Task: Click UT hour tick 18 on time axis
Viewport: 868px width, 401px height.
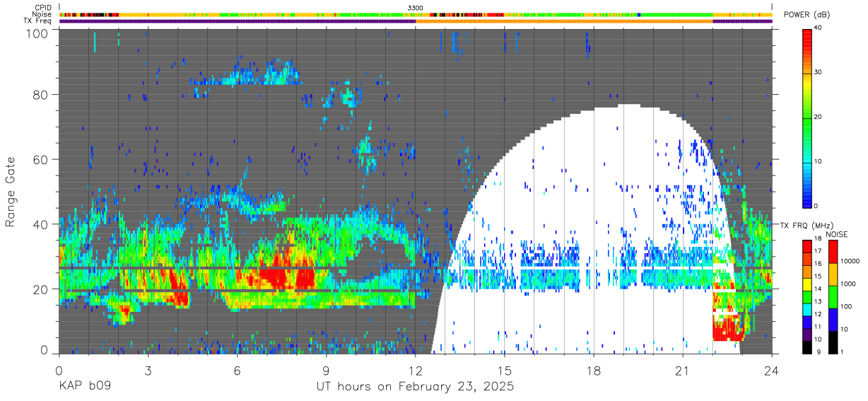Action: (594, 369)
